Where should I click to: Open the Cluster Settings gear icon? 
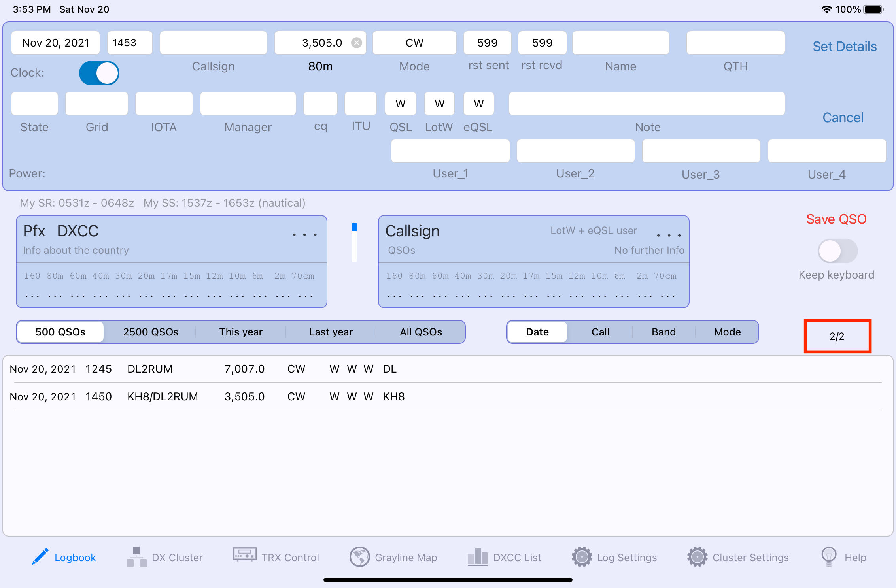tap(697, 557)
